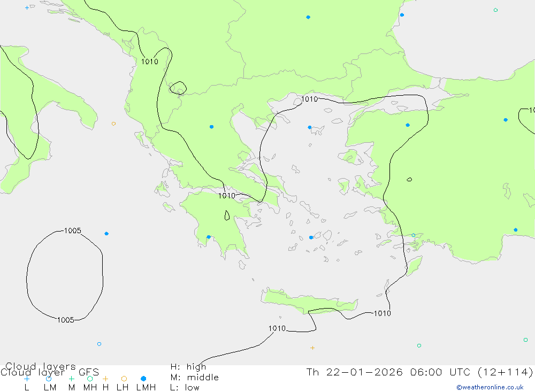This screenshot has width=535, height=392.
Task: Click the blue open-circle LM legend symbol
Action: pyautogui.click(x=49, y=379)
